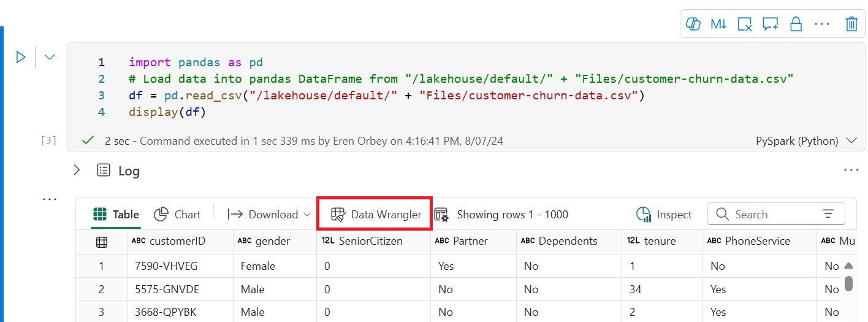
Task: Clear cell output icon in toolbar
Action: click(x=744, y=24)
